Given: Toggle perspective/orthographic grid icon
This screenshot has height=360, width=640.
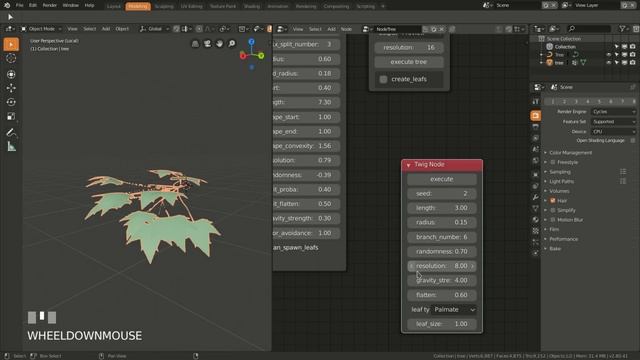Looking at the screenshot, I should click(x=195, y=44).
